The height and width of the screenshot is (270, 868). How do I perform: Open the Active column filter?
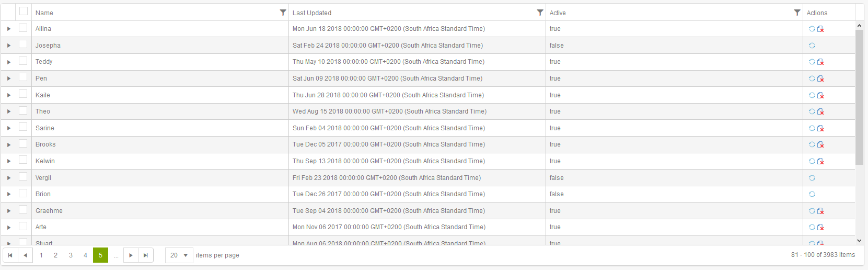[x=797, y=13]
